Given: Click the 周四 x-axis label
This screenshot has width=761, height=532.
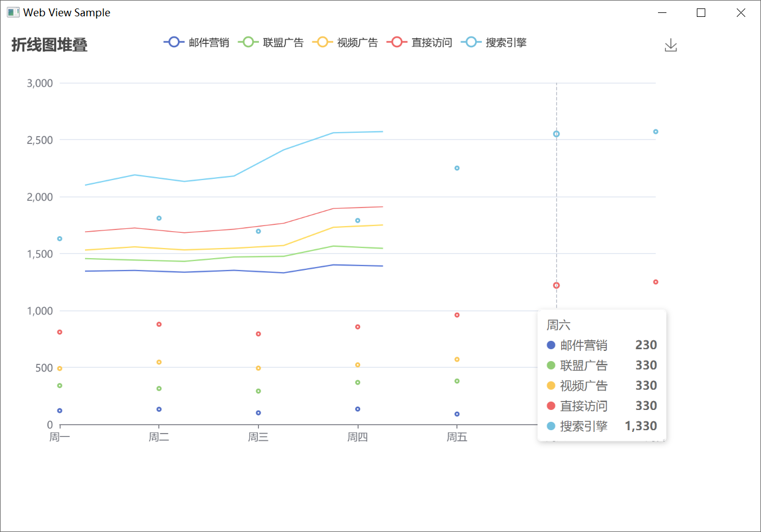Looking at the screenshot, I should coord(357,437).
